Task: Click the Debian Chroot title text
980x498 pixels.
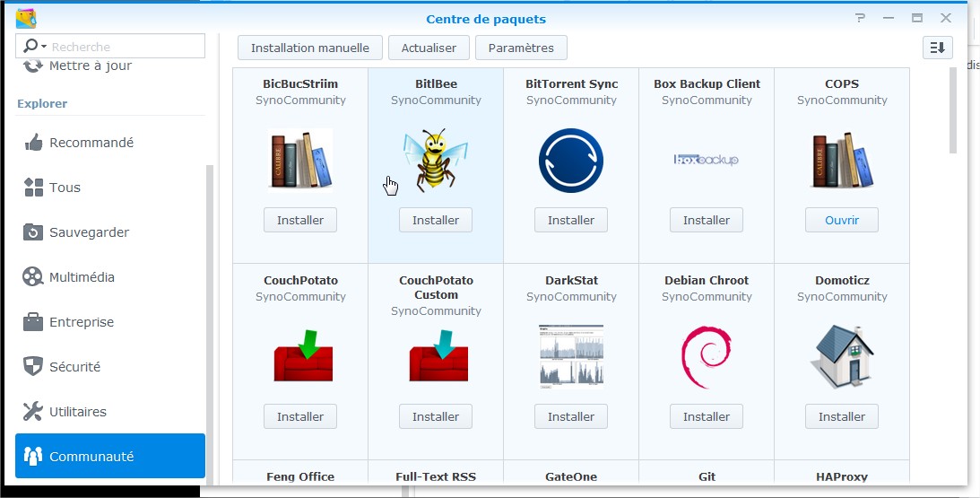Action: pos(707,280)
